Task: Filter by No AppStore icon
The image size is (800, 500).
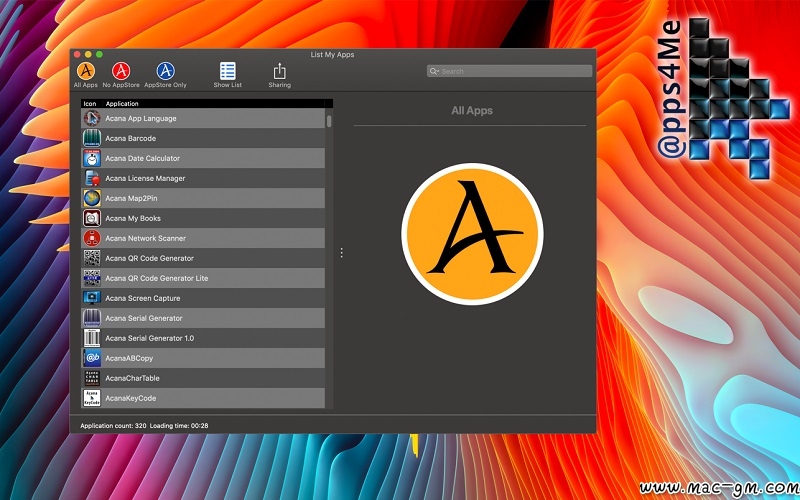Action: [121, 71]
